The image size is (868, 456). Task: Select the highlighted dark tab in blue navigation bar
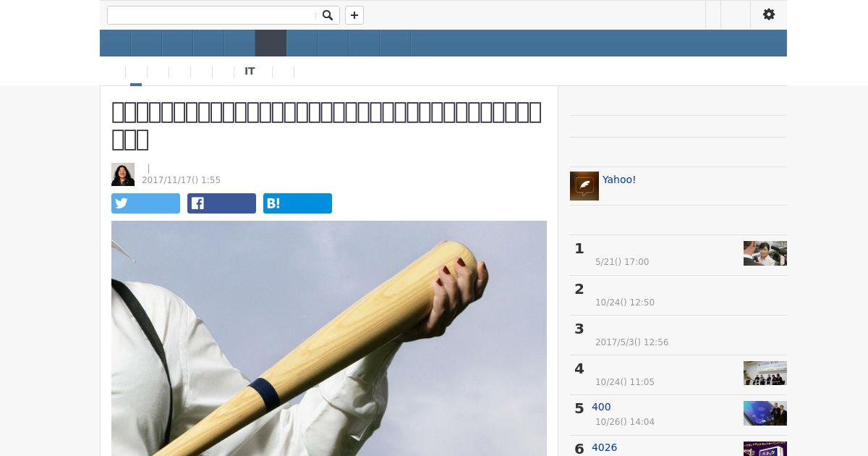[271, 43]
